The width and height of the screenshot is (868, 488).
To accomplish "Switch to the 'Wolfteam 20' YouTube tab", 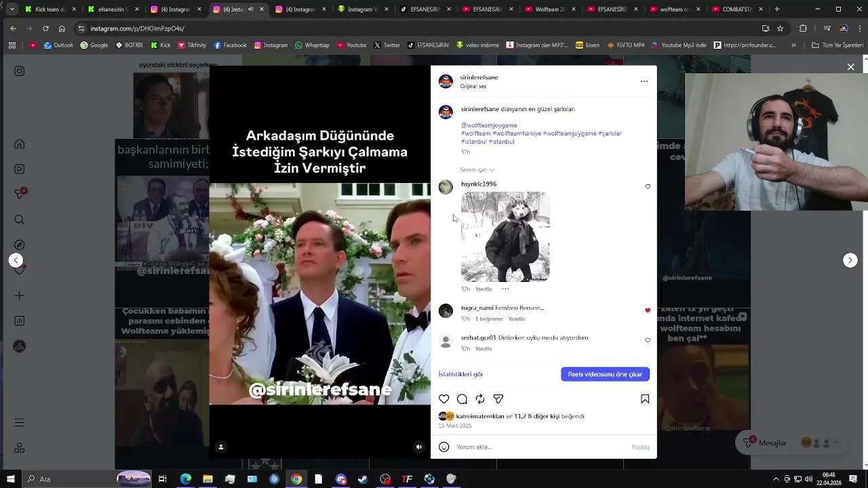I will [551, 9].
